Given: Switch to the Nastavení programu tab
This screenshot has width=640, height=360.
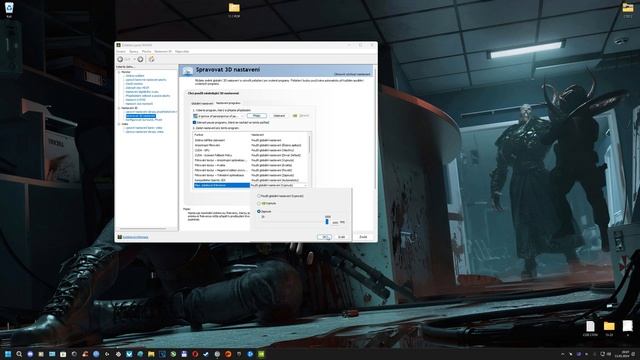Looking at the screenshot, I should (x=228, y=103).
